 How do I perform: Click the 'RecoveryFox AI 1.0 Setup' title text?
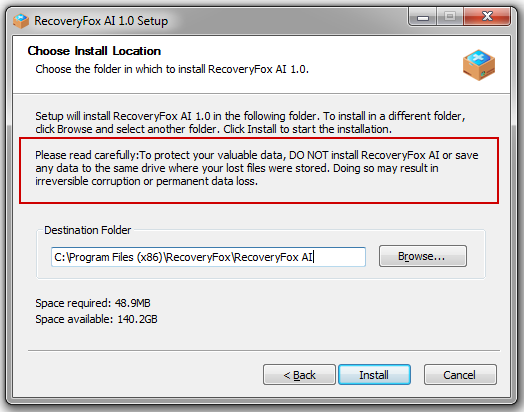(101, 21)
